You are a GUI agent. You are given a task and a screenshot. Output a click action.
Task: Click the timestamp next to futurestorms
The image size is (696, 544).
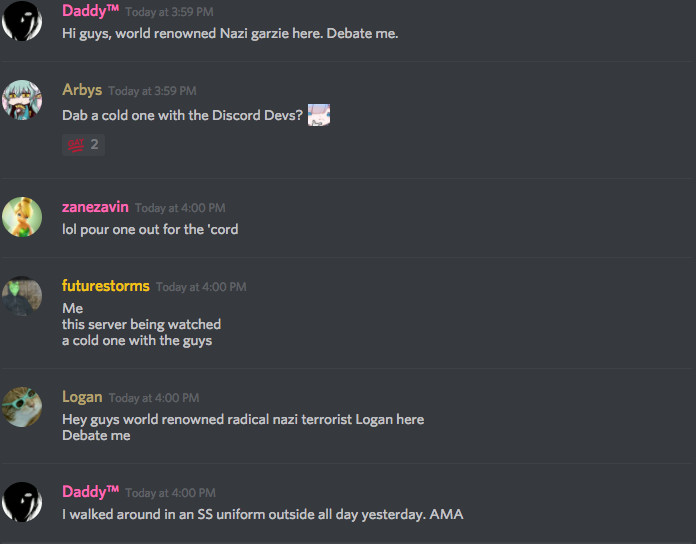[x=201, y=287]
